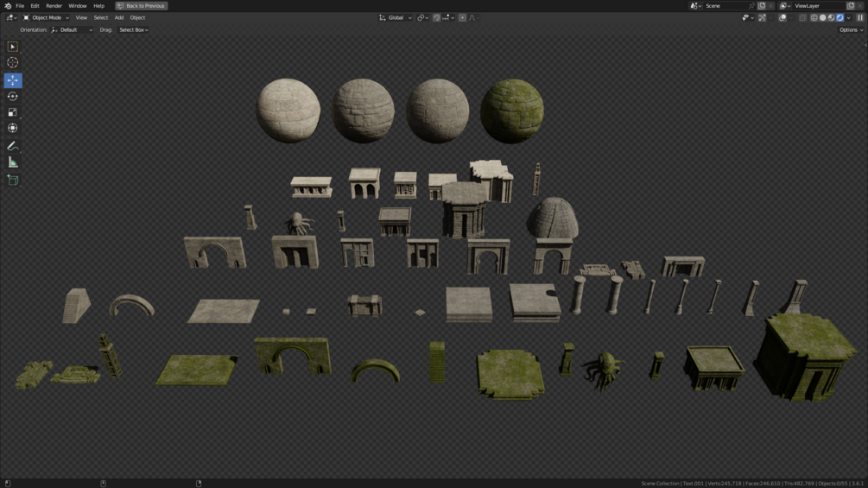Open transform pivot point dropdown
The image size is (868, 488).
pyautogui.click(x=423, y=17)
